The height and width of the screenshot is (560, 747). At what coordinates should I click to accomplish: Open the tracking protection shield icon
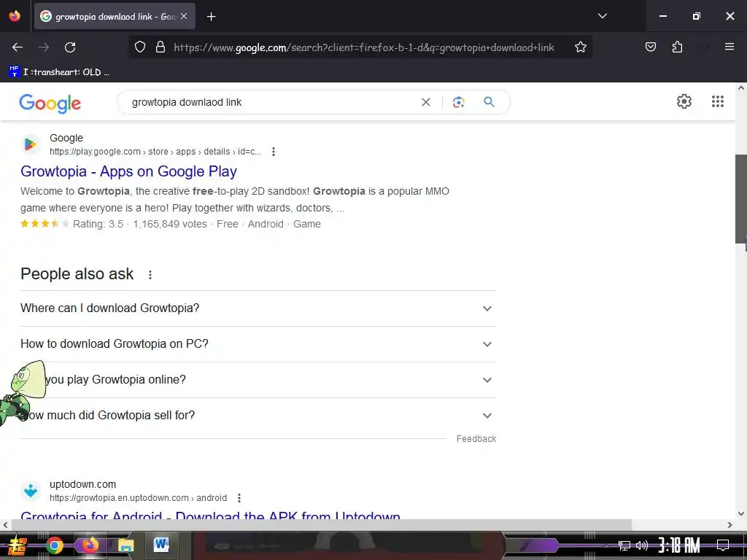[139, 47]
